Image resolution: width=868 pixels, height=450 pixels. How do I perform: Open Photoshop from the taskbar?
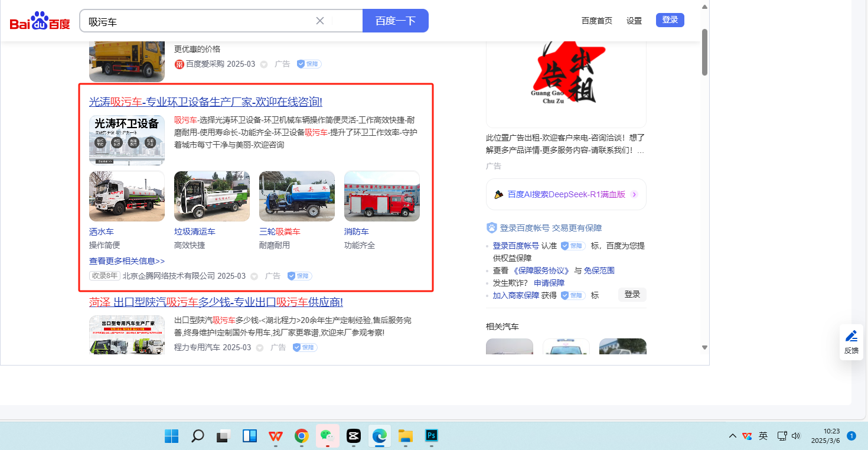(x=431, y=436)
